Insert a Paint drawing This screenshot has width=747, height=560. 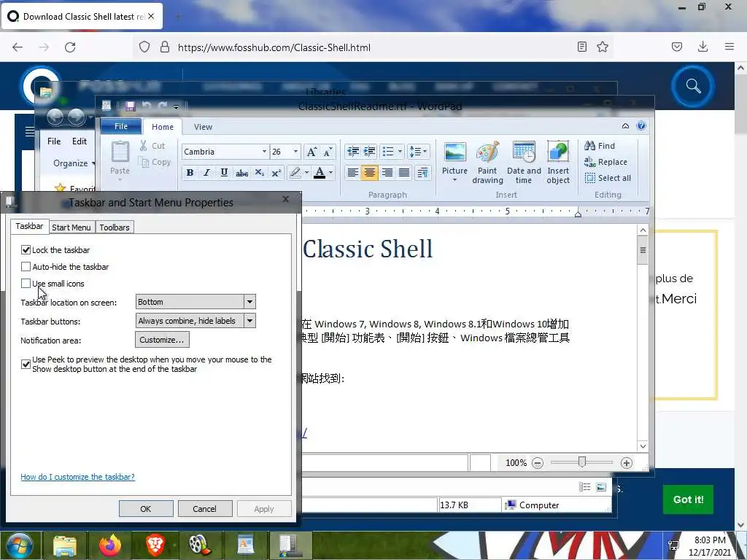coord(487,163)
